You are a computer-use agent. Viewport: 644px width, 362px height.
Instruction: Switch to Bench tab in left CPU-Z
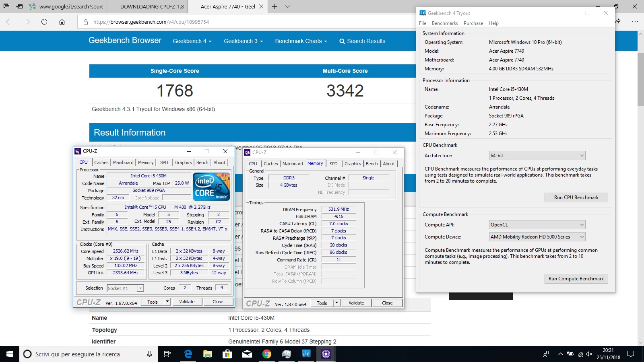click(x=202, y=162)
